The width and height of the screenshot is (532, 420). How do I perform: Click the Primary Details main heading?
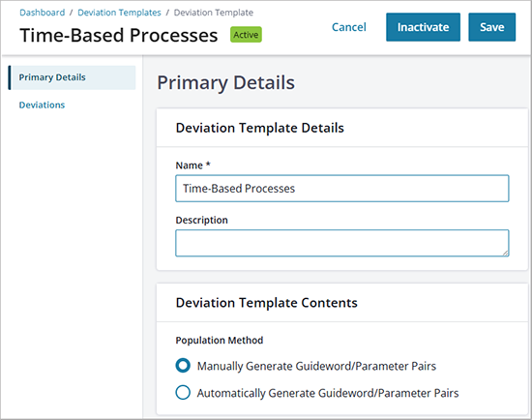[x=226, y=82]
